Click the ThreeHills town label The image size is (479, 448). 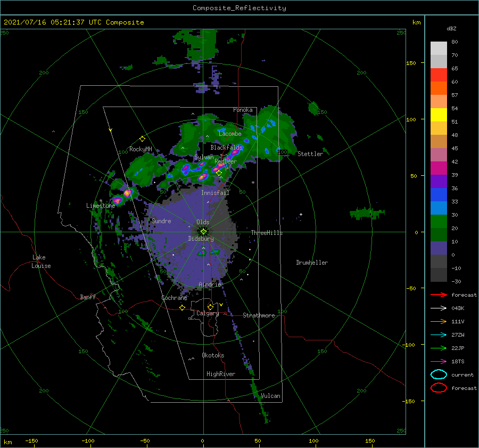(267, 233)
